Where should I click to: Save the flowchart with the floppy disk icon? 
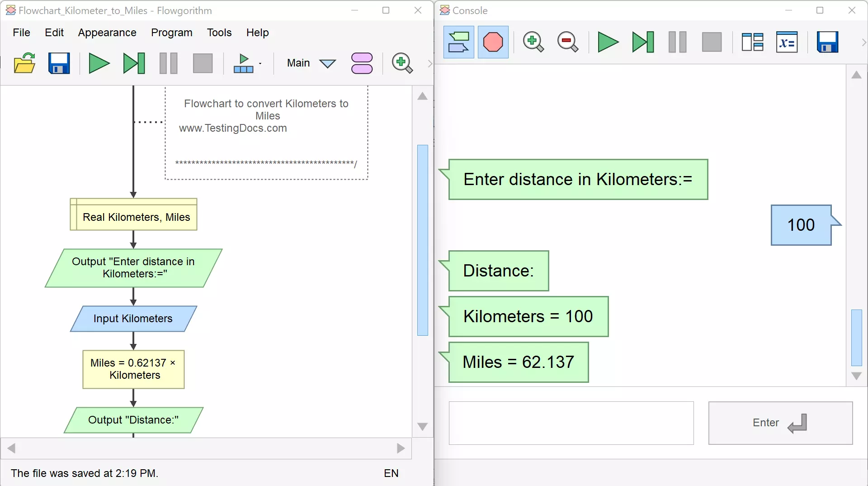tap(59, 63)
